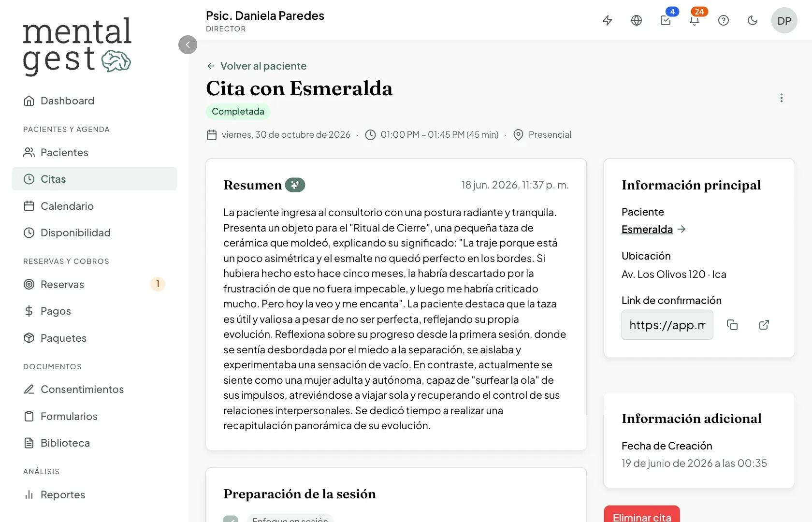
Task: Click the Volver al paciente link
Action: (x=257, y=66)
